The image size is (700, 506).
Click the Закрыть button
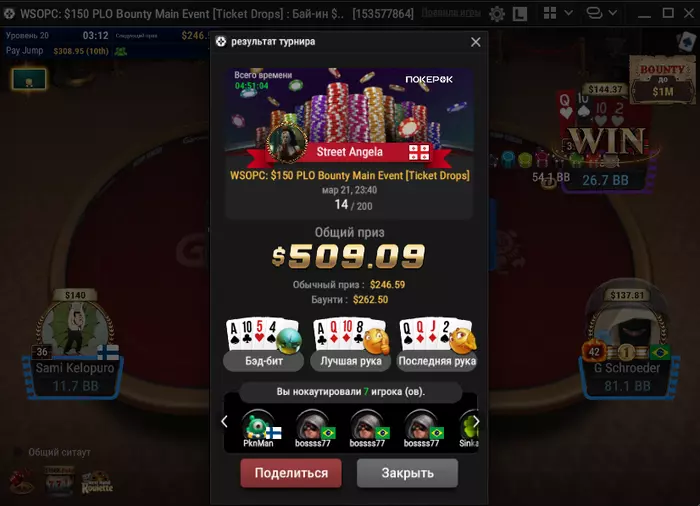(407, 473)
